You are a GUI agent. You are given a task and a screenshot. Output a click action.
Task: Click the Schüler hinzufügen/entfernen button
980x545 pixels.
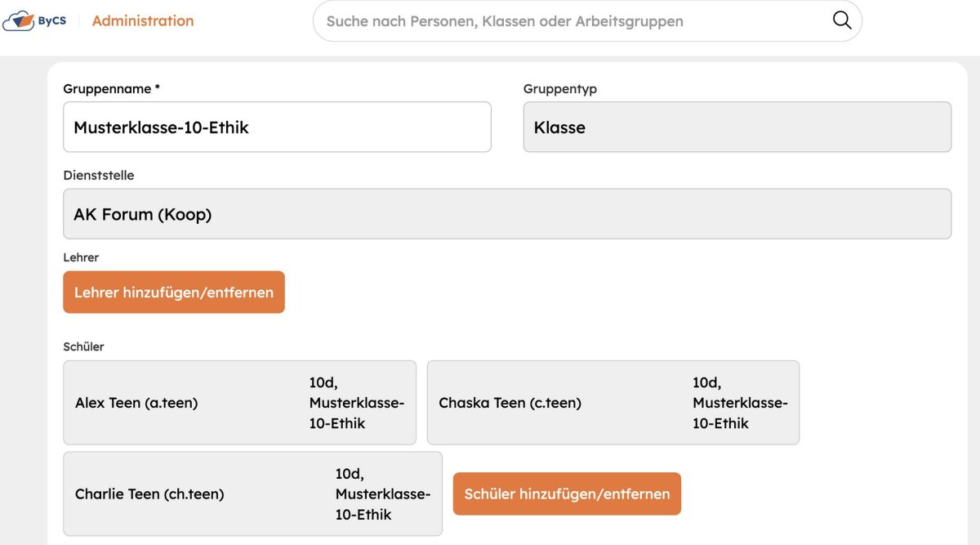(567, 494)
